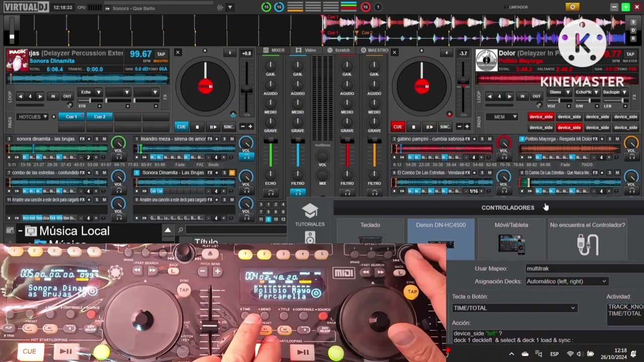Screen dimensions: 644x362
Task: Toggle orange Mute on Sonora Dinamita deck 5
Action: point(232,173)
